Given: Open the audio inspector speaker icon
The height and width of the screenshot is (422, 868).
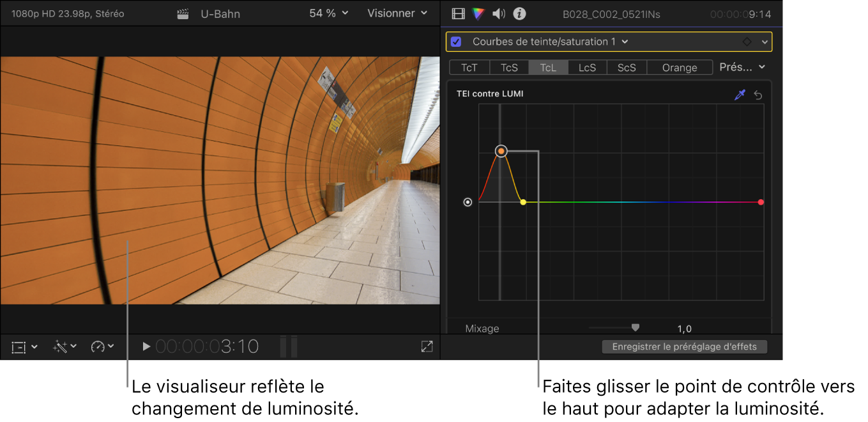Looking at the screenshot, I should [x=498, y=13].
